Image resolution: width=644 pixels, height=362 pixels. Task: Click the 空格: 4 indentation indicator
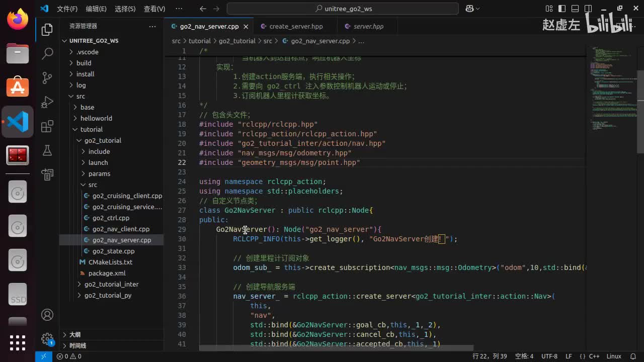pyautogui.click(x=524, y=356)
